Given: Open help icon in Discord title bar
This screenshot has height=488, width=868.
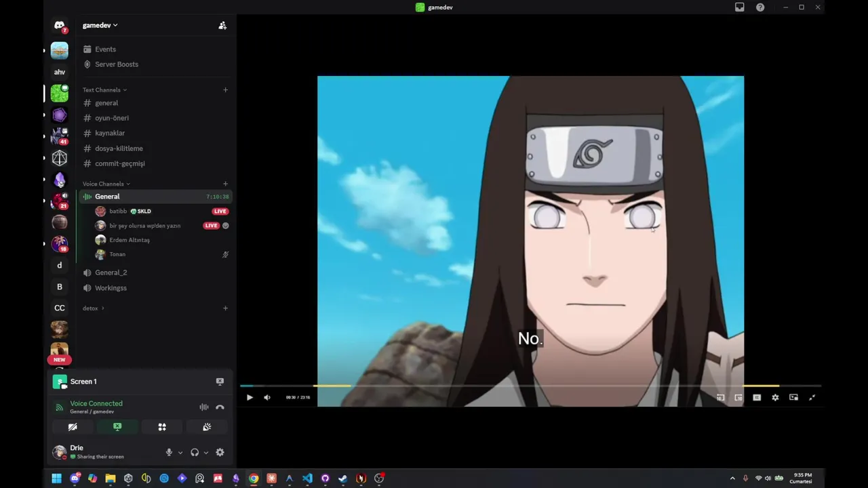Looking at the screenshot, I should pyautogui.click(x=760, y=7).
